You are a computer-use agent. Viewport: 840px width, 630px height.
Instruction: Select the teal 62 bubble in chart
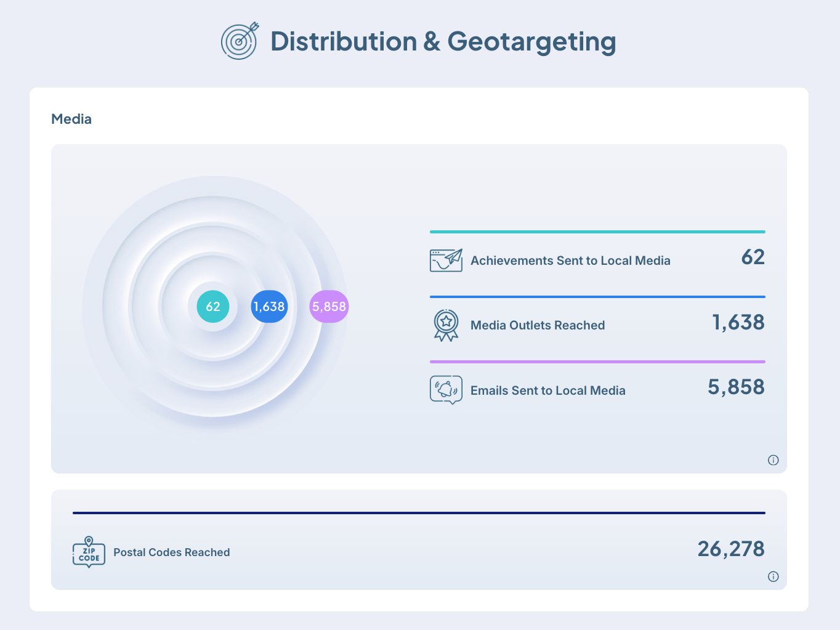[213, 307]
